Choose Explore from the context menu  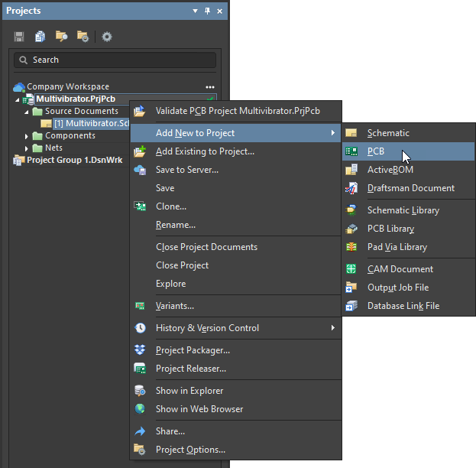pyautogui.click(x=236, y=284)
